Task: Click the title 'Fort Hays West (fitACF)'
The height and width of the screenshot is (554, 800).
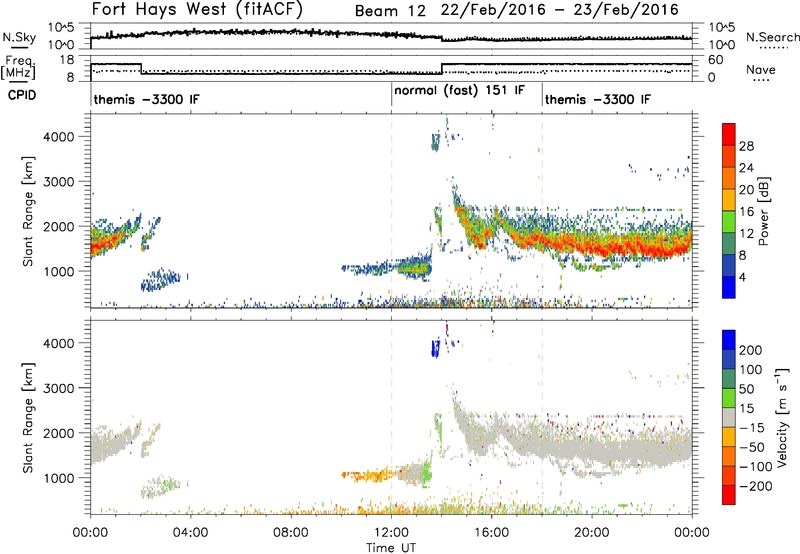Action: click(197, 9)
